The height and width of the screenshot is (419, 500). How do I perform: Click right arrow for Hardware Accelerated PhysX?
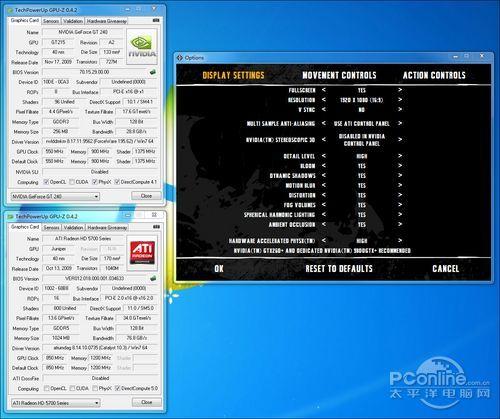(400, 240)
